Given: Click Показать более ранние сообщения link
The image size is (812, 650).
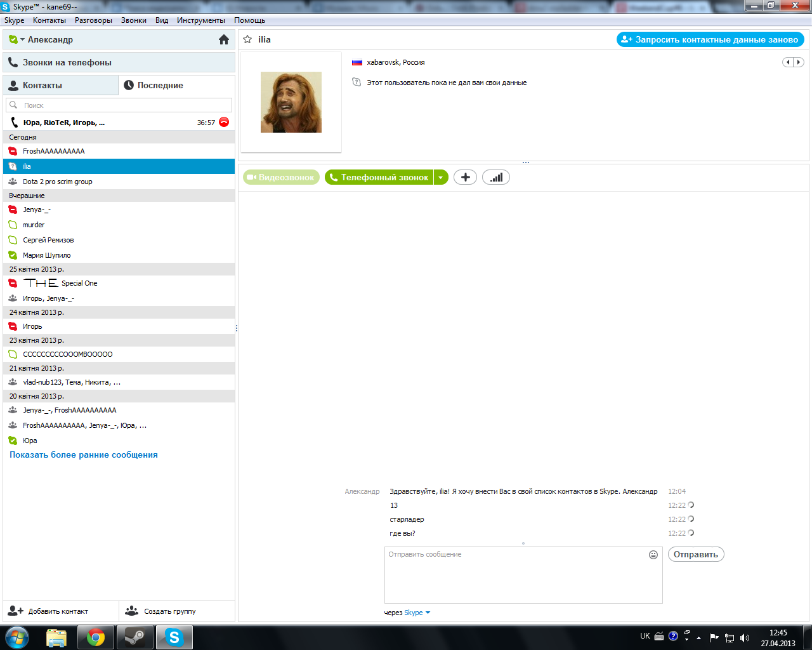Looking at the screenshot, I should (84, 455).
